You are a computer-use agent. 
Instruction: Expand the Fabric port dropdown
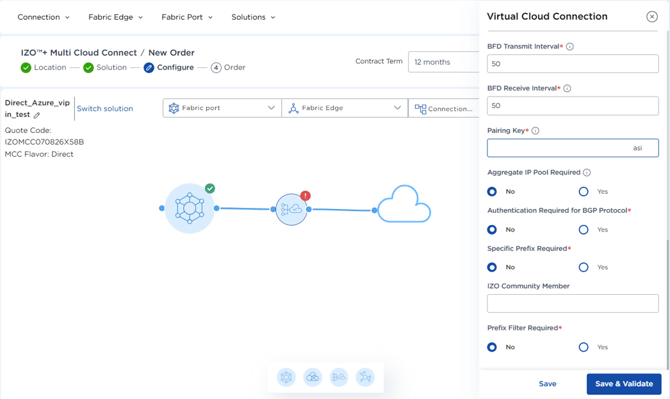(222, 108)
